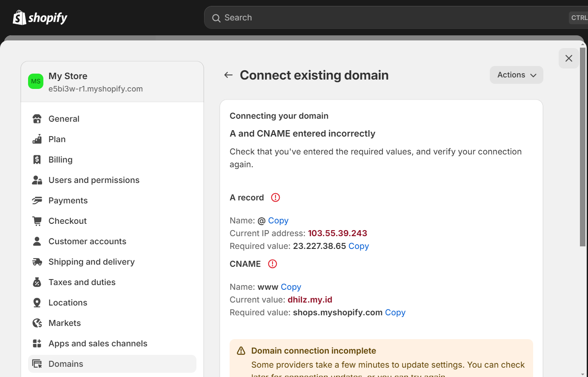Click the Apps and sales channels icon
Screen dimensions: 588x377
pyautogui.click(x=37, y=343)
